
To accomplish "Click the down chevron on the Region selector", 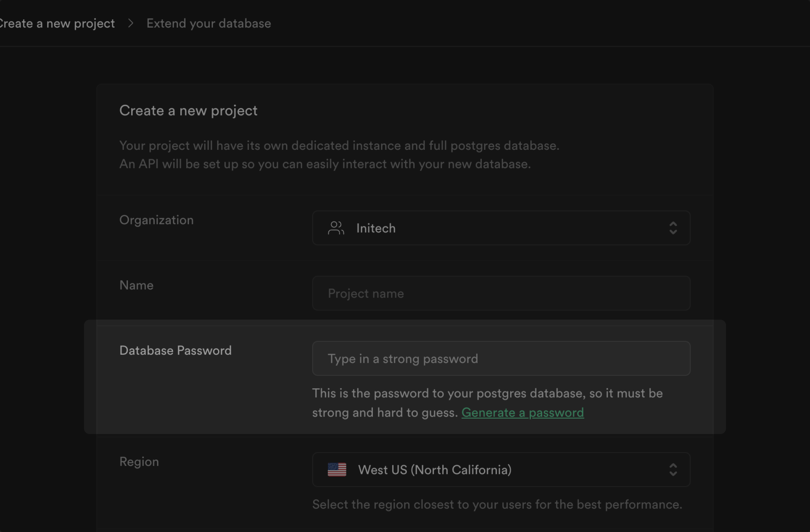I will pyautogui.click(x=673, y=474).
